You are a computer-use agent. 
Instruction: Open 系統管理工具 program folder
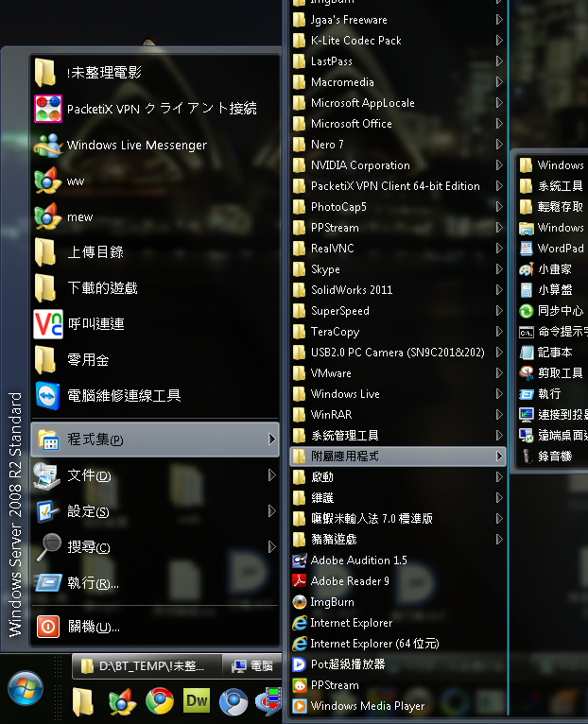click(398, 436)
